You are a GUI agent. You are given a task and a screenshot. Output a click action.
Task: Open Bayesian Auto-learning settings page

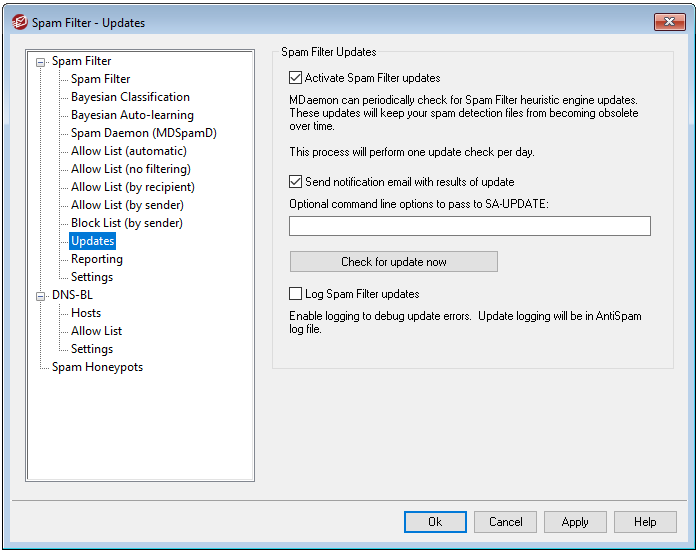(132, 115)
